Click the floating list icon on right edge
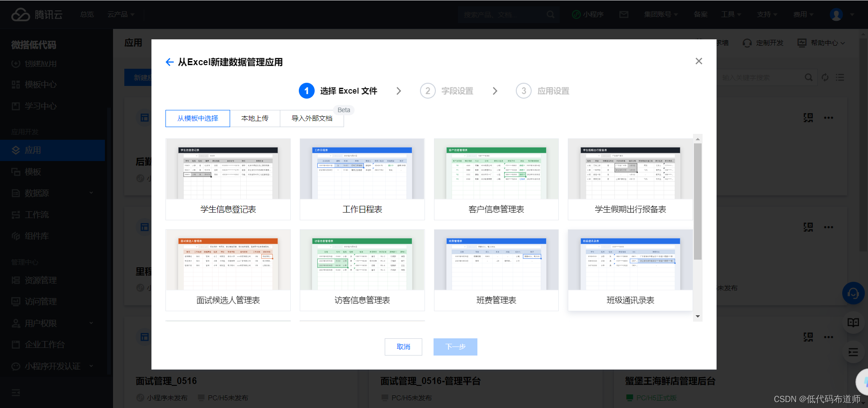The width and height of the screenshot is (868, 408). pyautogui.click(x=853, y=352)
